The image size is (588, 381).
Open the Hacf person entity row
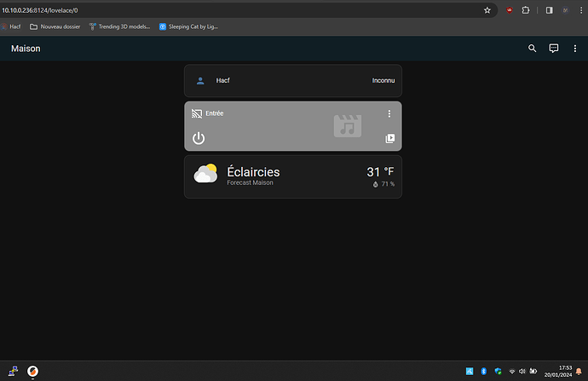click(293, 81)
